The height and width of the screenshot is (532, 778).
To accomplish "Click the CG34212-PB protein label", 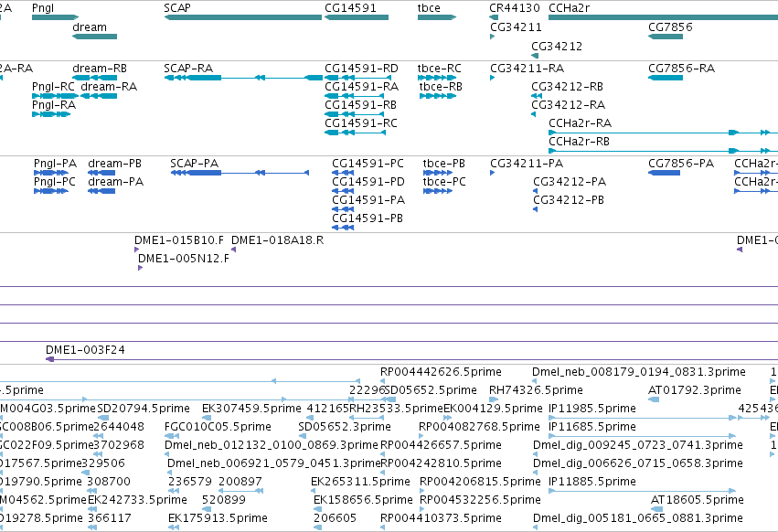I will [x=569, y=200].
